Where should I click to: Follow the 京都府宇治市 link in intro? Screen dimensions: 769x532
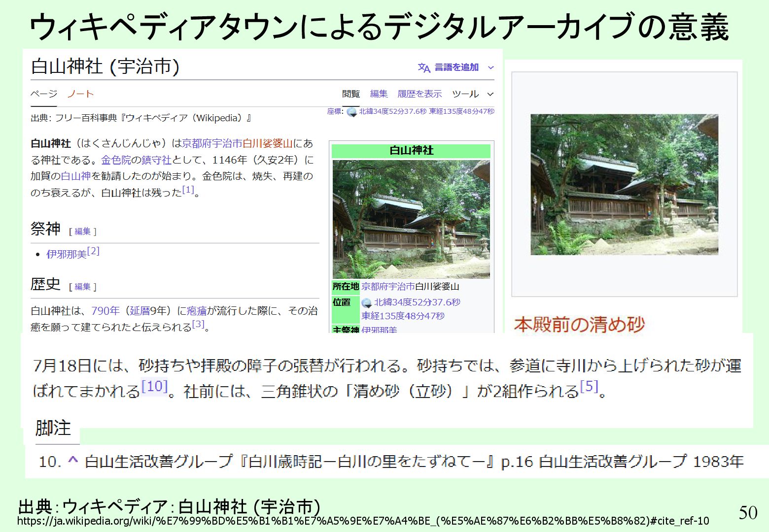tap(212, 143)
